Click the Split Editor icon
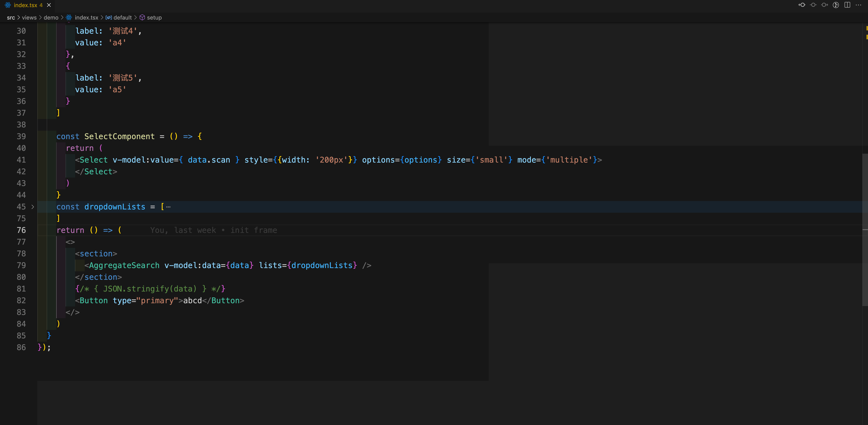The image size is (868, 425). [x=848, y=5]
